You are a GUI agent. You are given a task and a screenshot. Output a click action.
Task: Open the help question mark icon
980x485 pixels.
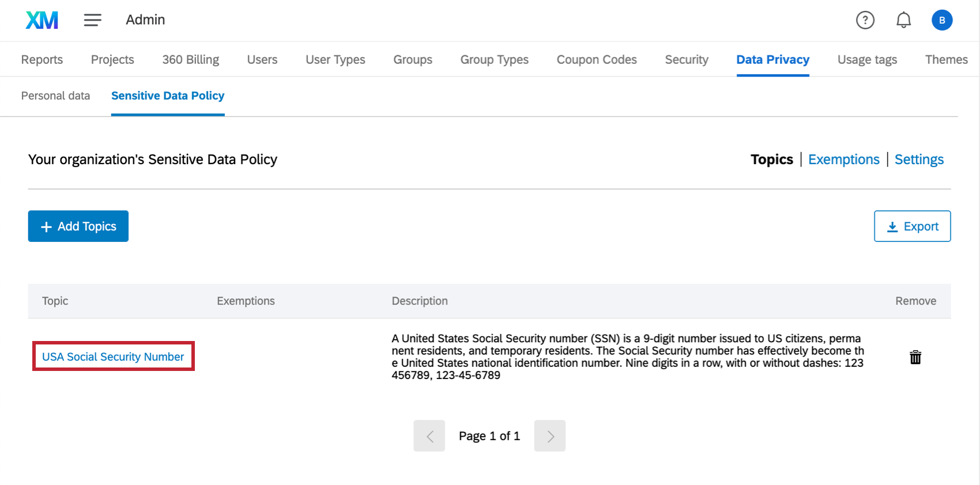click(x=865, y=20)
